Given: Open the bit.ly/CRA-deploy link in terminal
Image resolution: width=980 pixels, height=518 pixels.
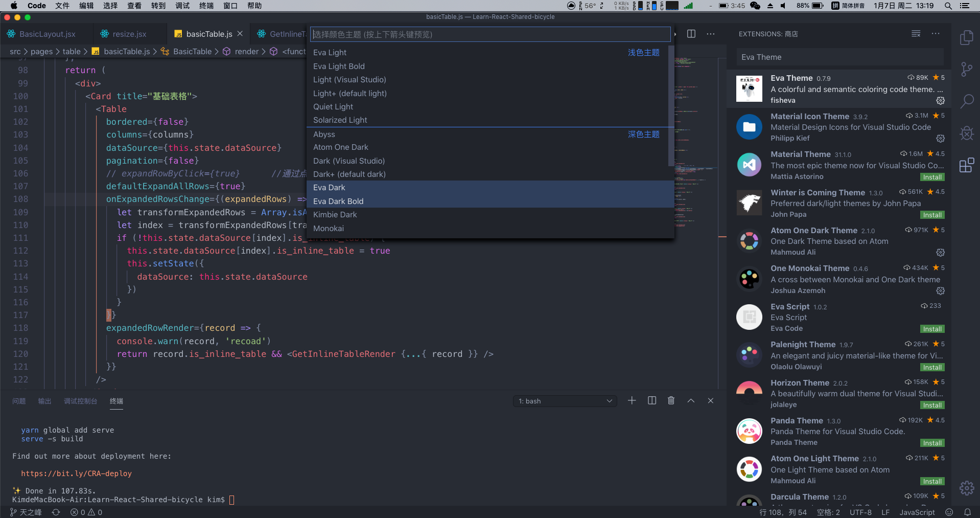Looking at the screenshot, I should tap(76, 474).
